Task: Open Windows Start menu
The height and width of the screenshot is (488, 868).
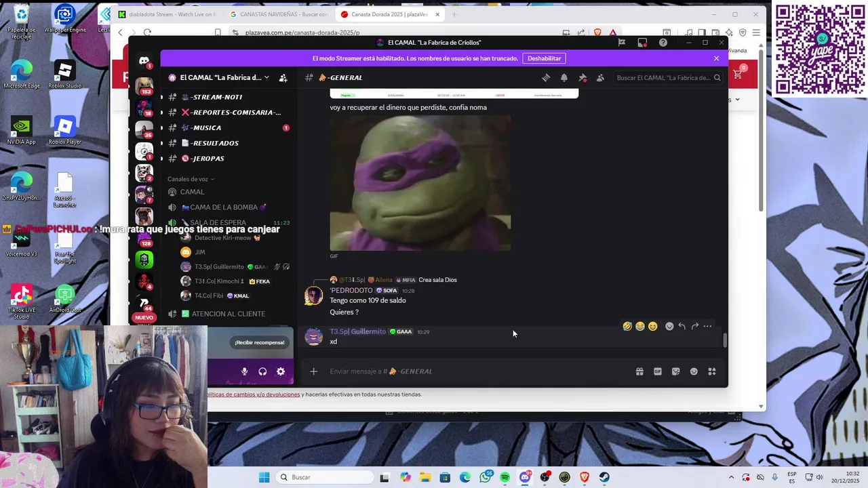Action: tap(264, 477)
